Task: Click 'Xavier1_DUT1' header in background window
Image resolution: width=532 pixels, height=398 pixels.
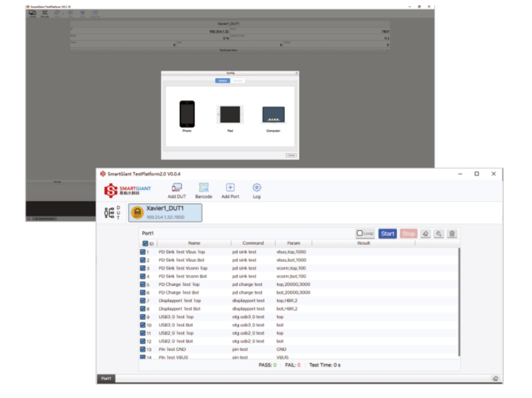Action: click(x=229, y=24)
